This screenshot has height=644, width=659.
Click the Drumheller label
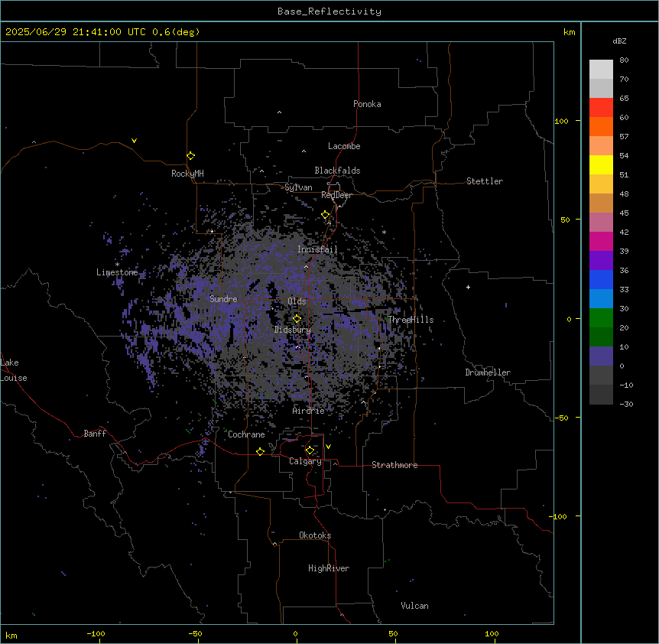(x=488, y=372)
